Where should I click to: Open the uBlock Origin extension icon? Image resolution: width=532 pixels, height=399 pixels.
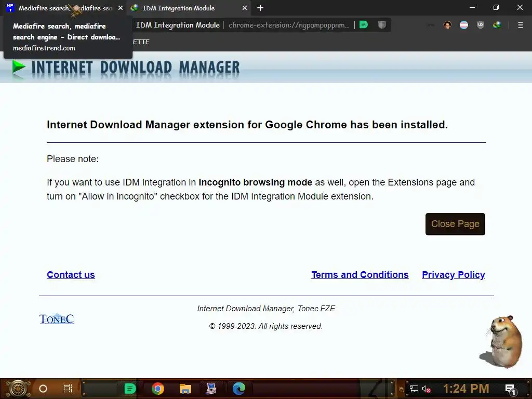coord(480,25)
